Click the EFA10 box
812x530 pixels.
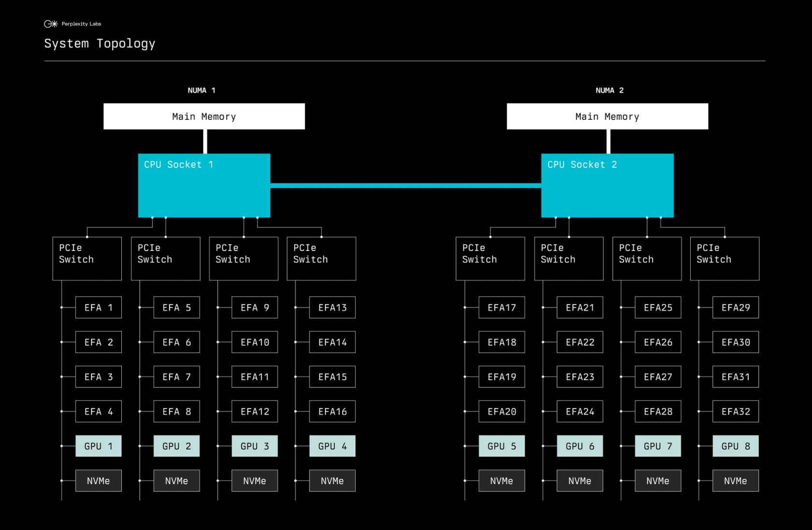pyautogui.click(x=255, y=342)
